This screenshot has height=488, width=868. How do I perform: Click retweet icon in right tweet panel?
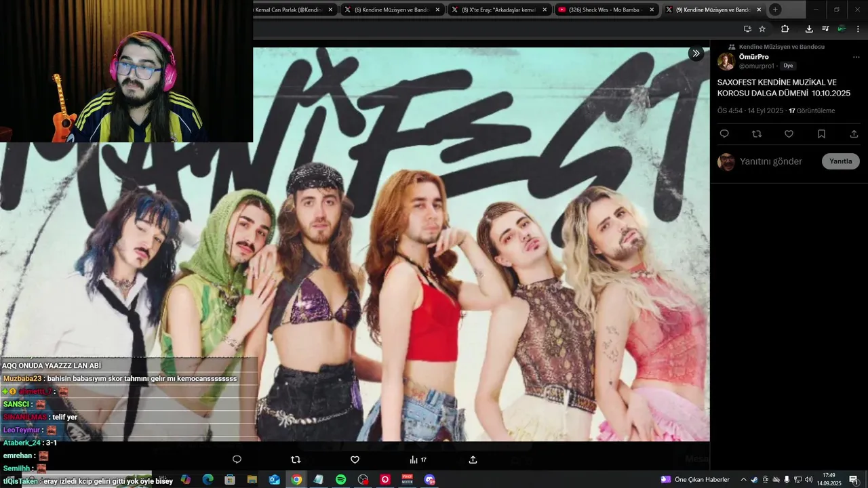757,134
